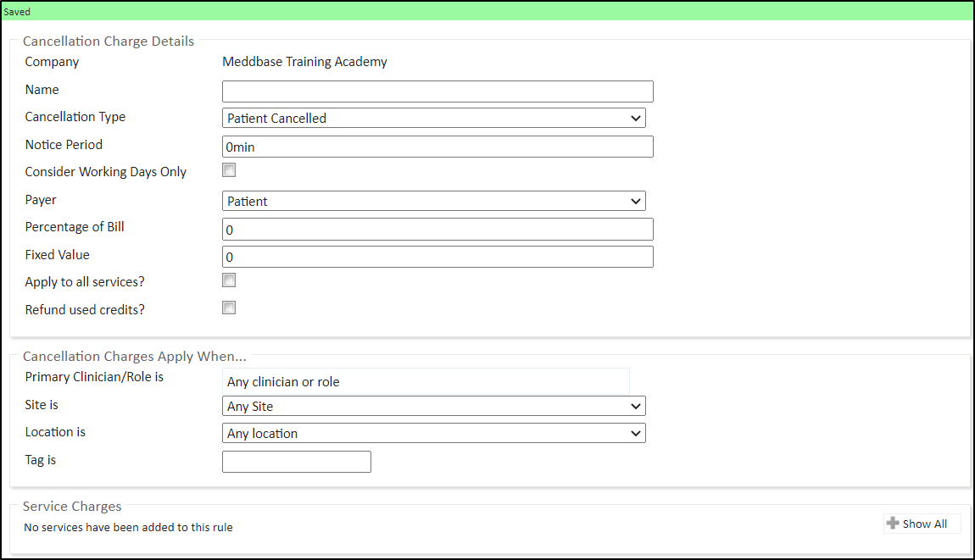Click the No services have been added message
The width and height of the screenshot is (975, 560).
128,528
